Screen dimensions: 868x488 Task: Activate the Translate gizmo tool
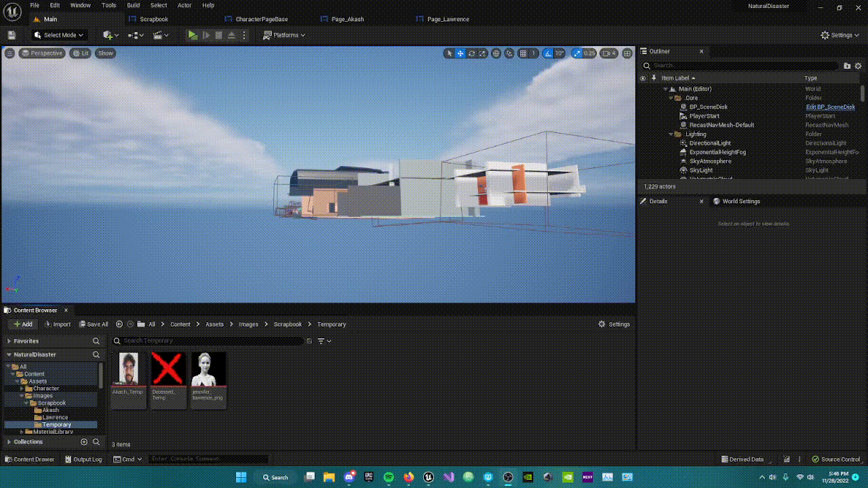[460, 53]
